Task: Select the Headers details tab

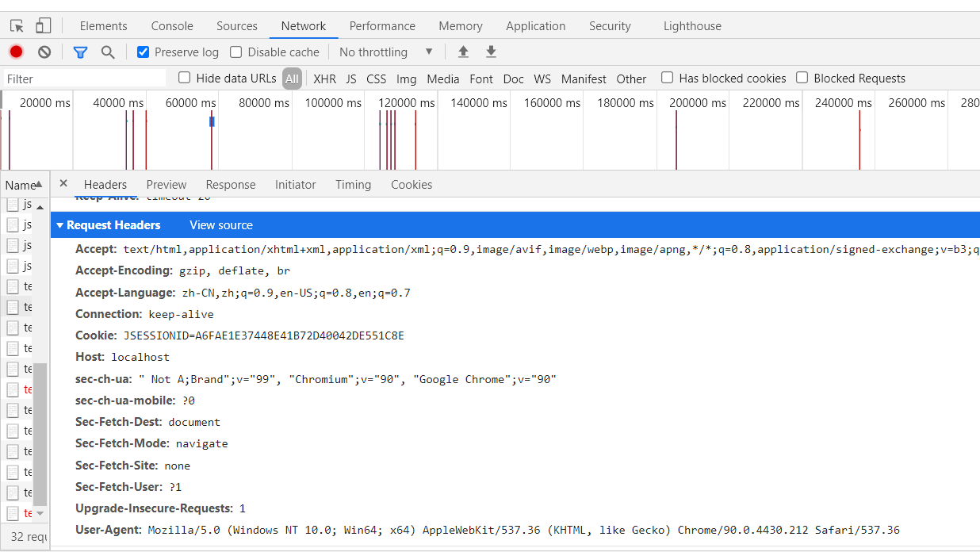Action: click(x=105, y=185)
